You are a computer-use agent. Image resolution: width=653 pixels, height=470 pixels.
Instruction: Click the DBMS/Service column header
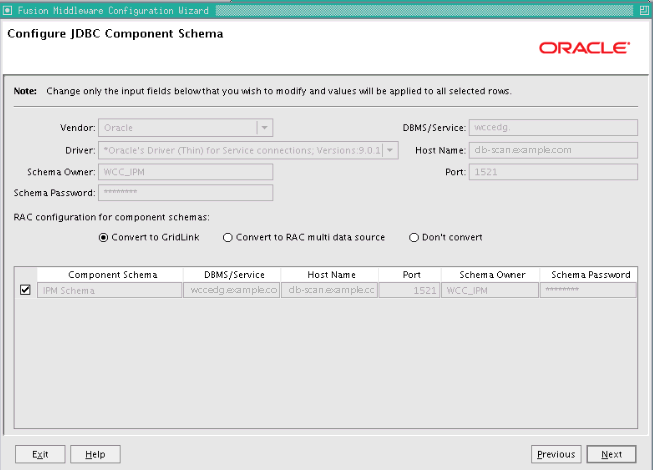[232, 275]
